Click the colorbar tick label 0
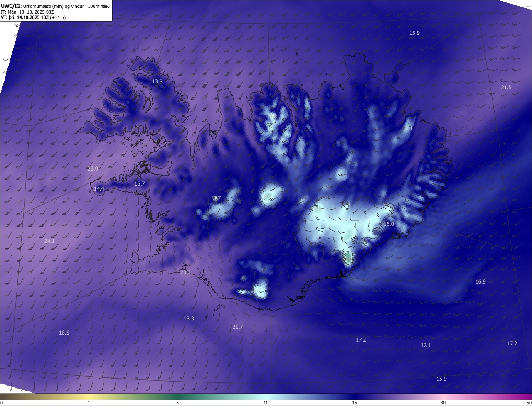Screen dimensions: 532x406 [x=2, y=403]
